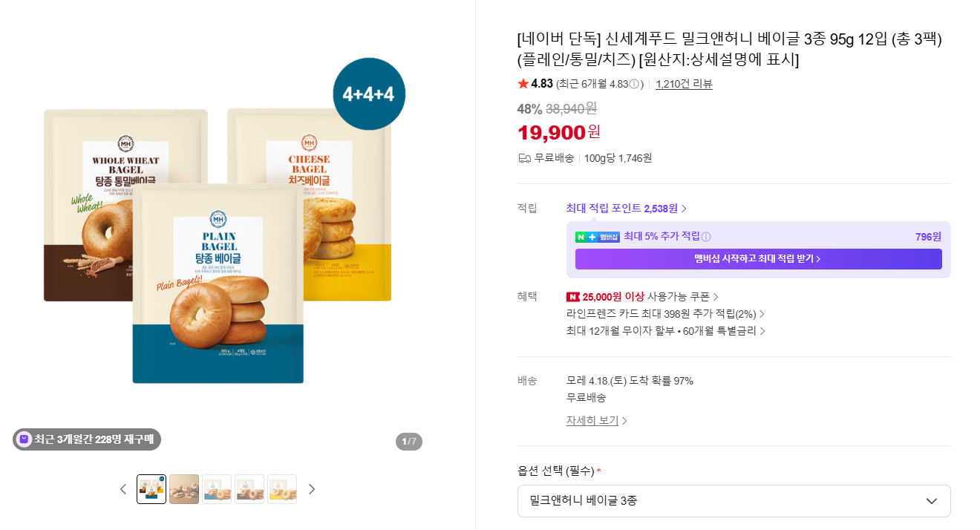This screenshot has height=530, width=980.
Task: Select the second product thumbnail
Action: click(x=184, y=489)
